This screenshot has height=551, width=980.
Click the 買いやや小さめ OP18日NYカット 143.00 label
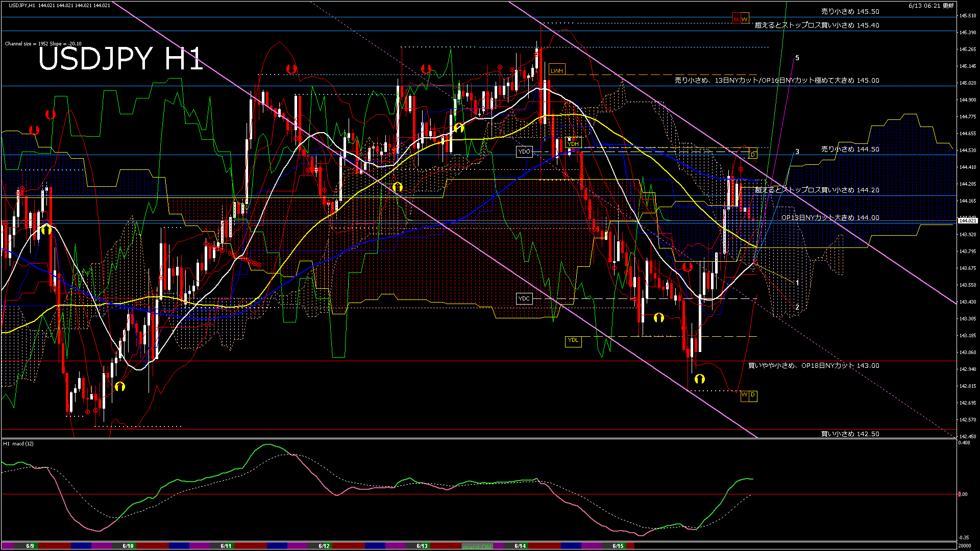pyautogui.click(x=814, y=365)
